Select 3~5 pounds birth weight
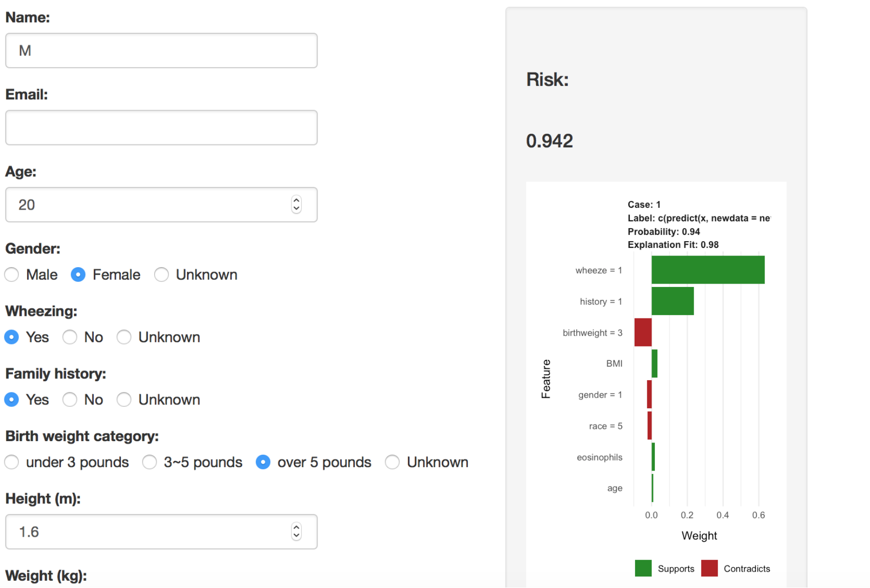Viewport: 870px width, 588px height. coord(150,462)
